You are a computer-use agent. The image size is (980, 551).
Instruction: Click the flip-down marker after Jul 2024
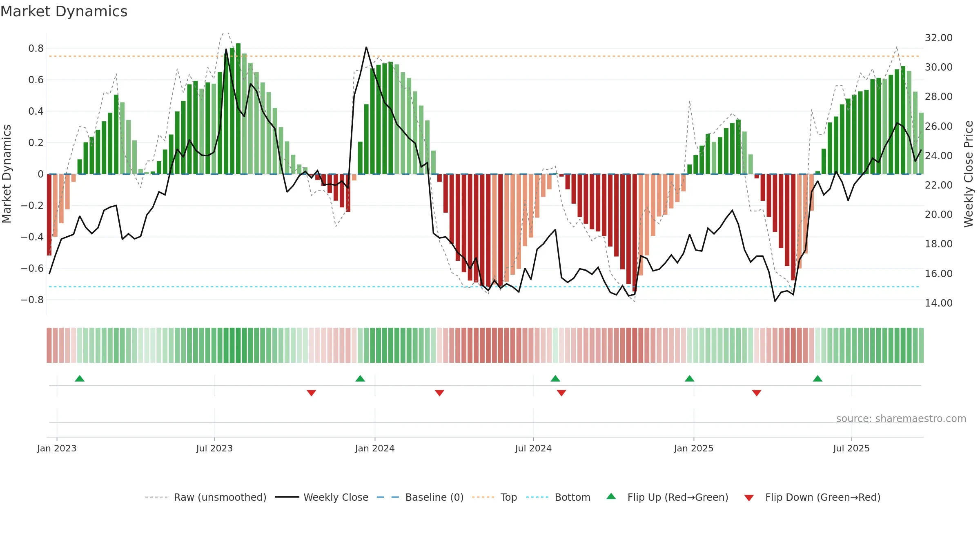pos(561,393)
